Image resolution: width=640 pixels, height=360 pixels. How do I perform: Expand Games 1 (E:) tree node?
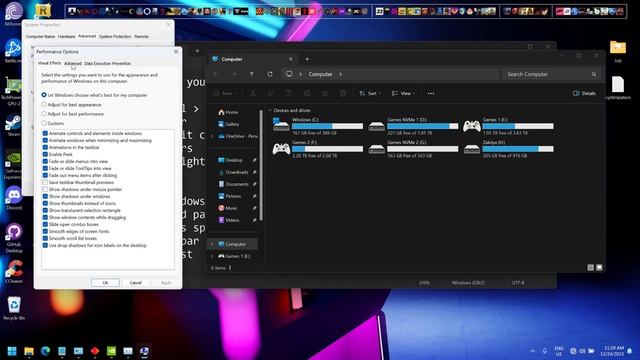pyautogui.click(x=212, y=256)
